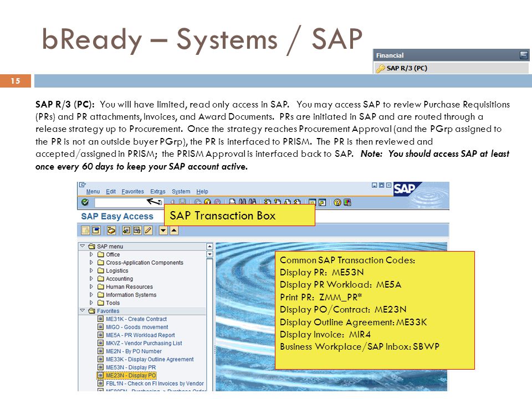Click the Office folder label
The image size is (532, 399).
[x=112, y=254]
